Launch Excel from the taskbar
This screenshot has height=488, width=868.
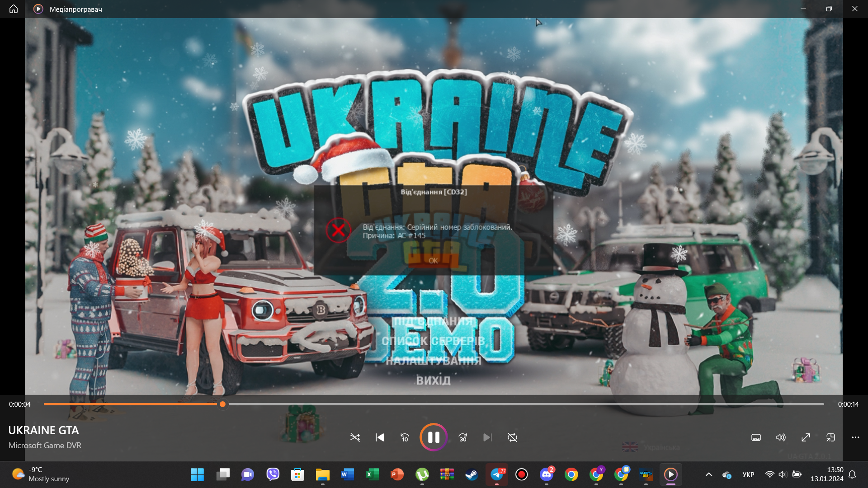coord(372,474)
